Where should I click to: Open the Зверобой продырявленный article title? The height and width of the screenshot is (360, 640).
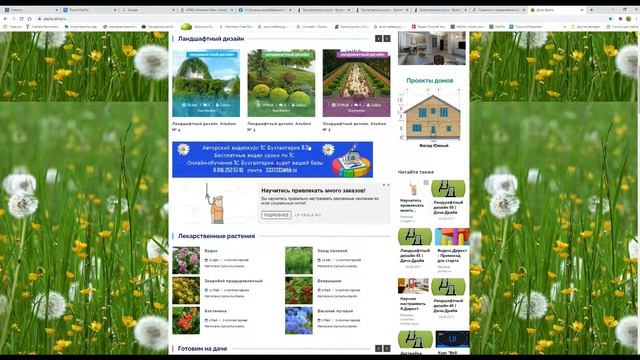tap(233, 281)
